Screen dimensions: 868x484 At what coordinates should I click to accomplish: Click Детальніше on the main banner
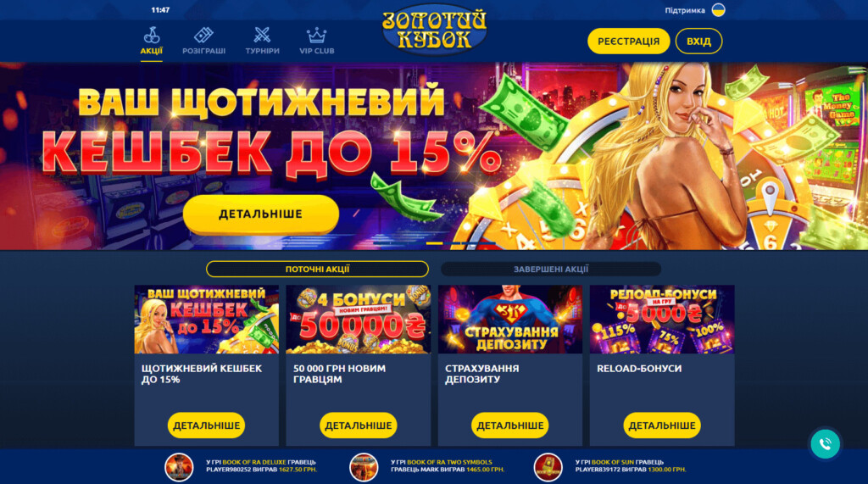261,214
